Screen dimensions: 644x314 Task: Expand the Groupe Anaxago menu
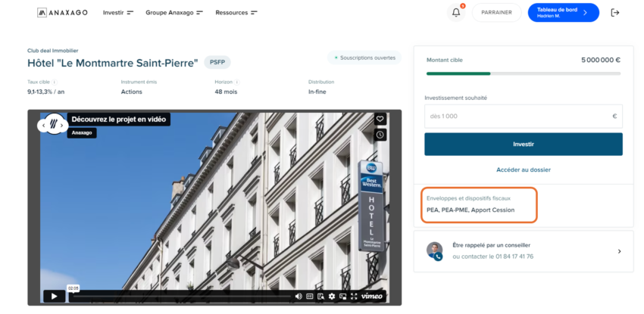(174, 13)
